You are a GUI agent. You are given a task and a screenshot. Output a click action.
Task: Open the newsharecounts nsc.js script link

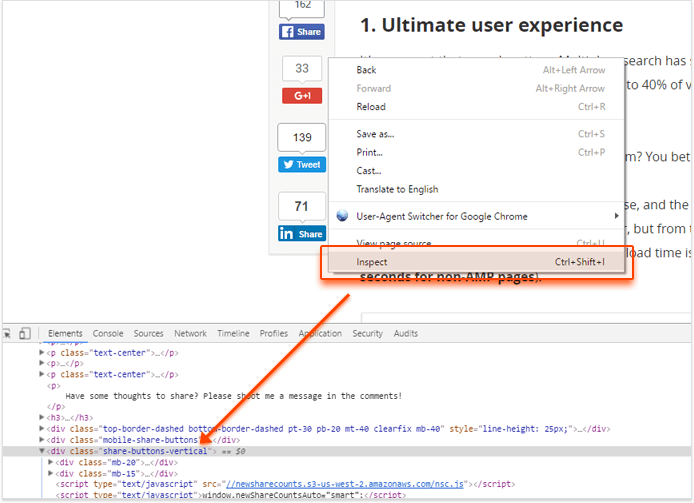coord(344,484)
